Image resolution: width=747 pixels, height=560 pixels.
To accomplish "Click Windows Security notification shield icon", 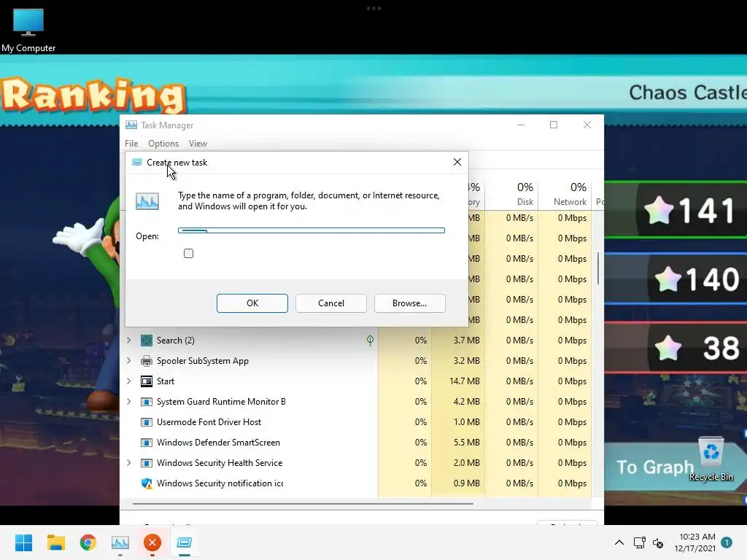I will coord(147,484).
